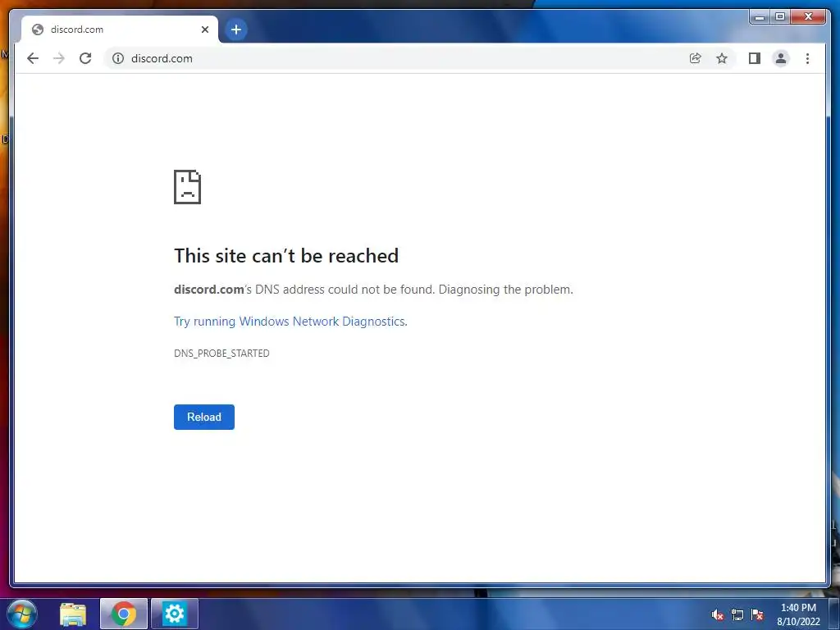
Task: Click the "This site can't be reached" heading
Action: pos(286,256)
